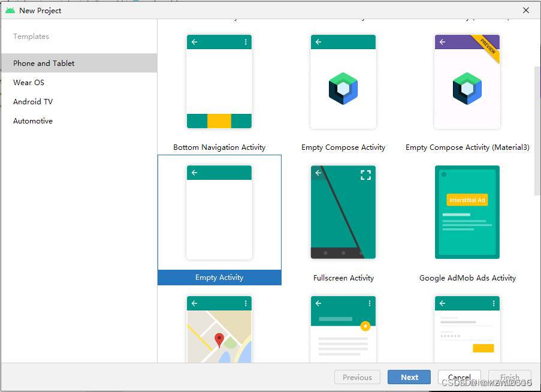Click the Android logo in title bar
The height and width of the screenshot is (392, 541).
pos(10,10)
